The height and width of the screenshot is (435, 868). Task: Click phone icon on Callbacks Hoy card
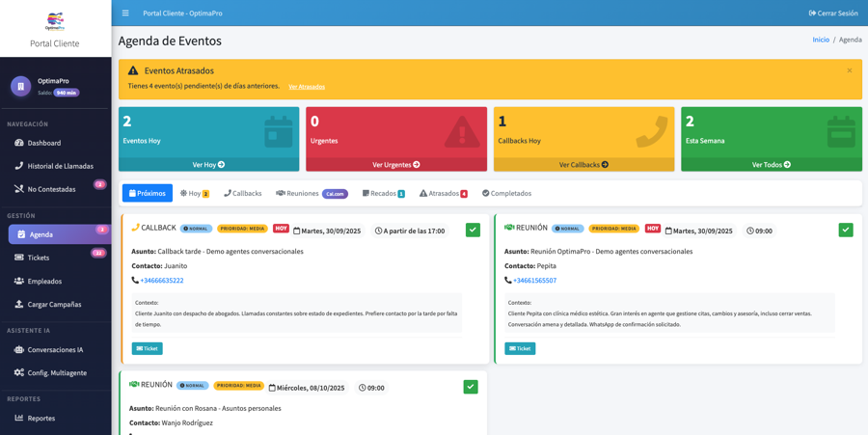click(650, 132)
